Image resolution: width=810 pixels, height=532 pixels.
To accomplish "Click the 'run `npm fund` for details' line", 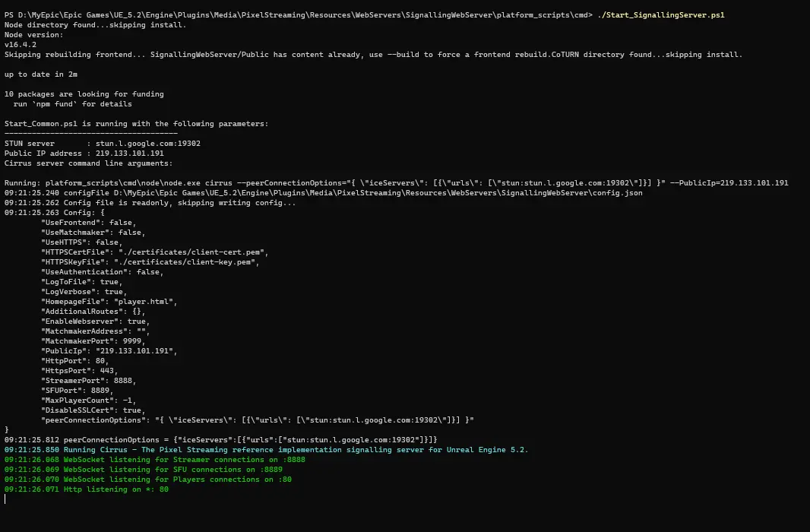I will pyautogui.click(x=73, y=104).
